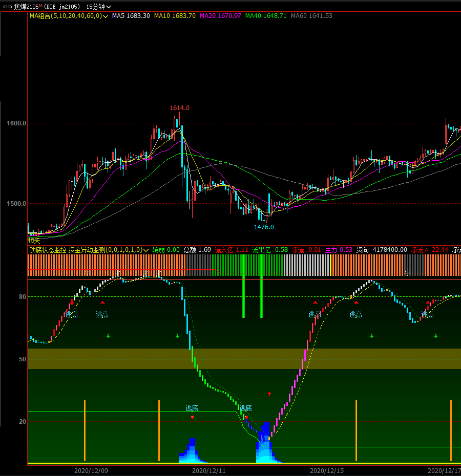Select the MA20 1670.97 value

point(220,16)
